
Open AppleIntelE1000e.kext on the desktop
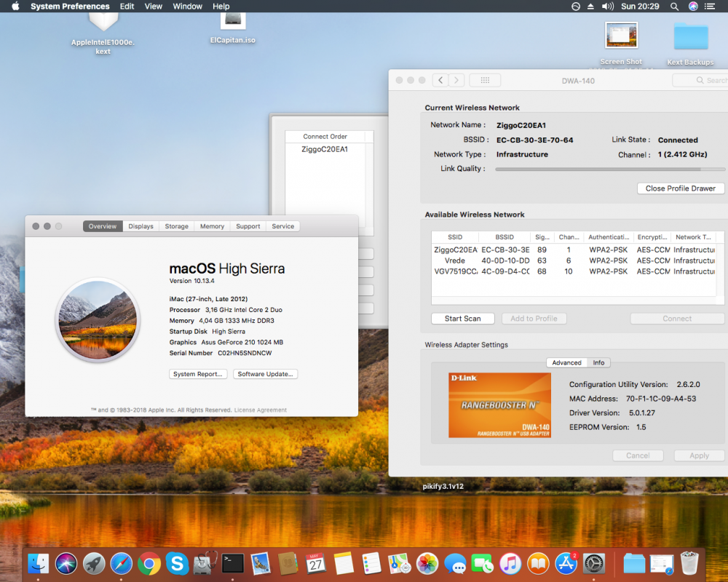[103, 34]
